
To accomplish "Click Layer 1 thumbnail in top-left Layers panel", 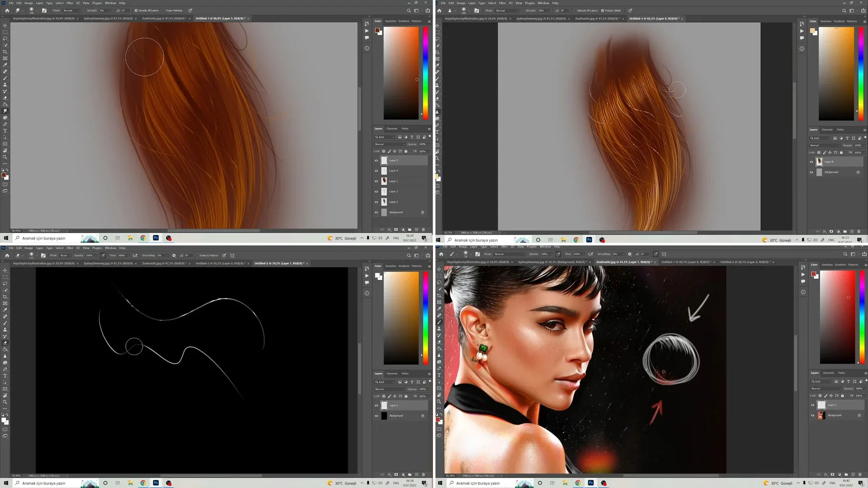I will pyautogui.click(x=384, y=181).
